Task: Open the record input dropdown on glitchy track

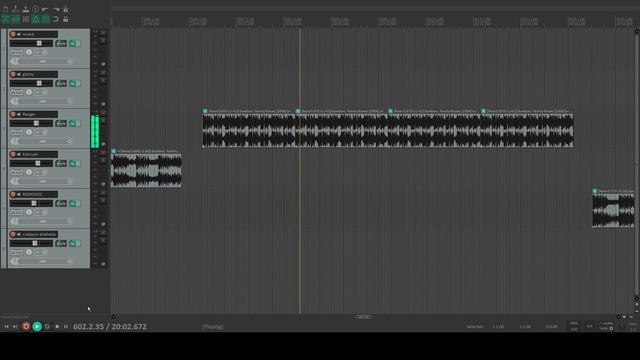Action: tap(43, 101)
